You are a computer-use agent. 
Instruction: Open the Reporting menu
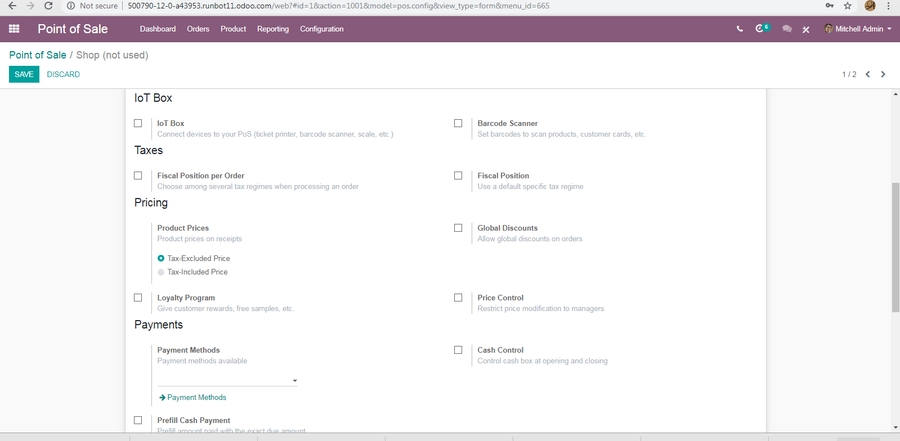273,29
